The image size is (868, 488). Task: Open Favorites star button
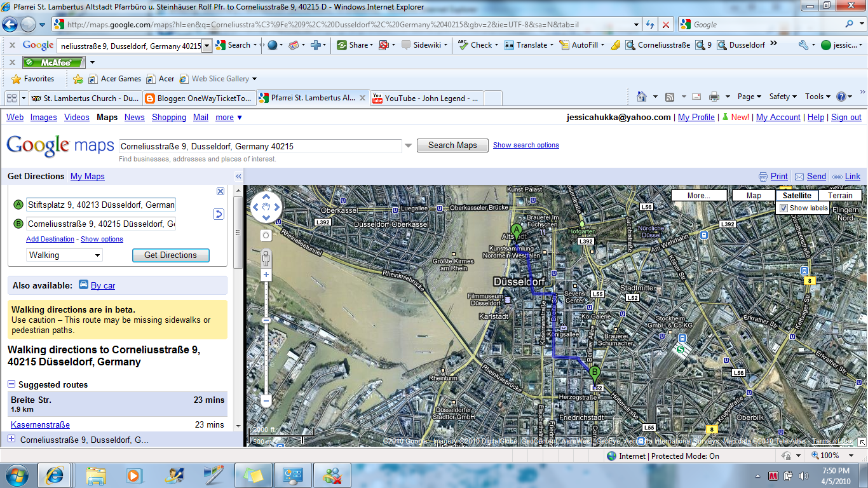tap(33, 79)
